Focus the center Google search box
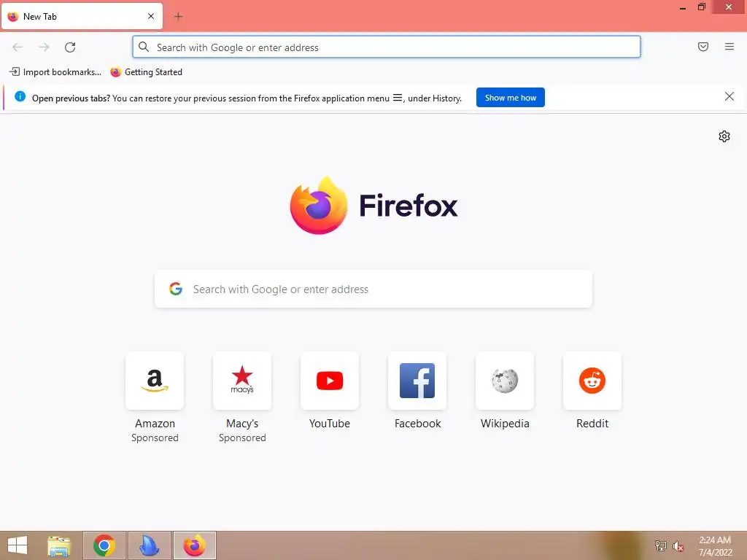 [x=373, y=289]
